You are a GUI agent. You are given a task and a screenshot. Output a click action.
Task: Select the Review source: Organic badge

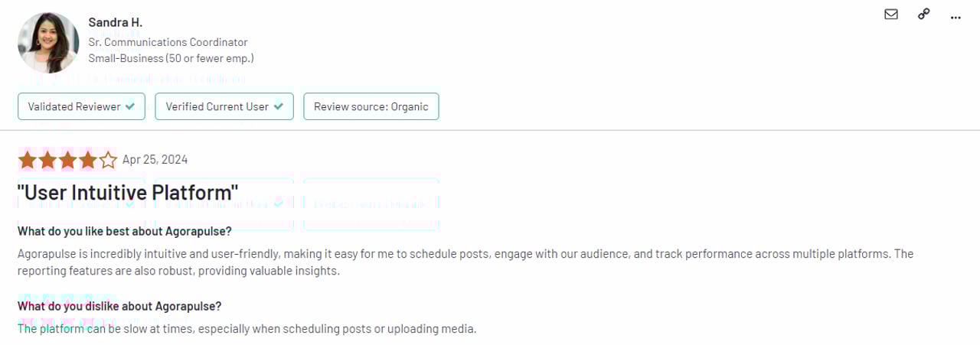coord(371,106)
